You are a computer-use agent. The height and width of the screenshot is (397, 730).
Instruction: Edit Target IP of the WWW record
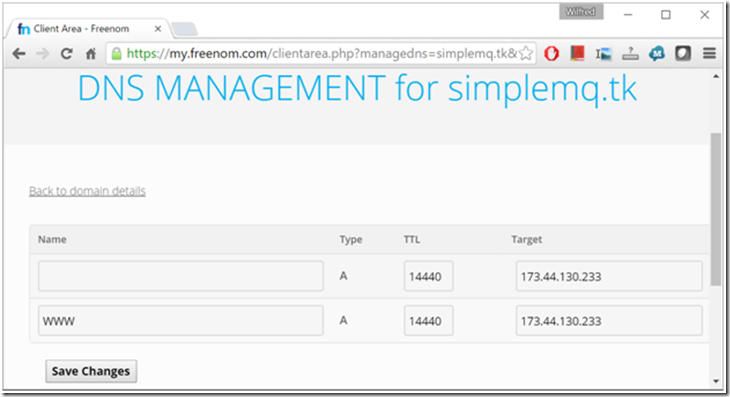pos(609,320)
